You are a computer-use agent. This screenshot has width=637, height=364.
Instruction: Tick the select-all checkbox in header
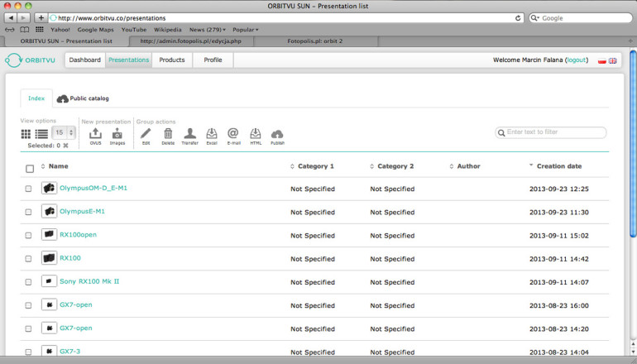tap(30, 169)
